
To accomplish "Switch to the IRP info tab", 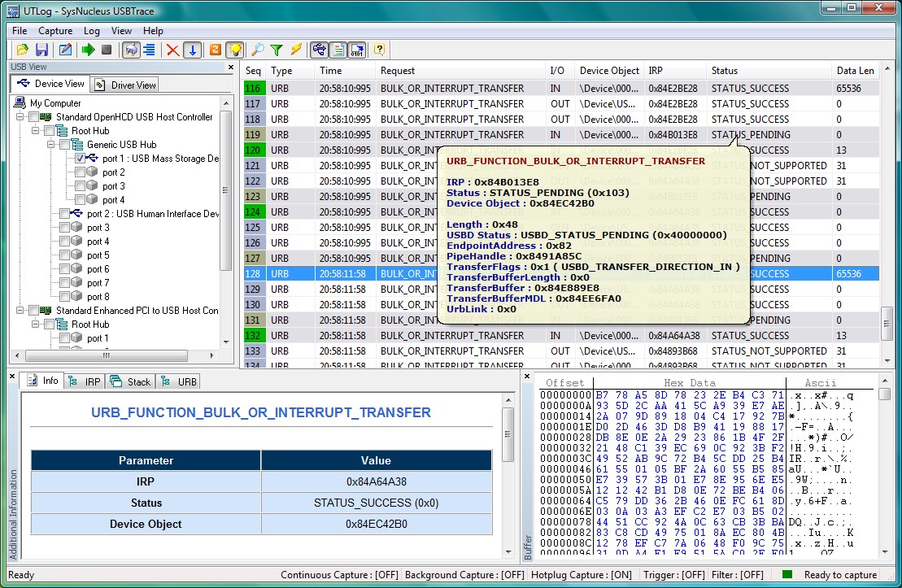I will tap(85, 381).
